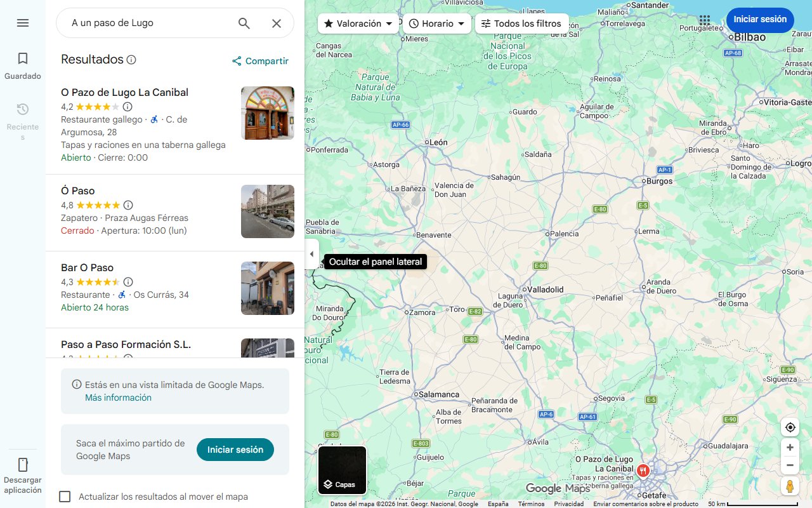Open Street View Pegman
This screenshot has height=508, width=812.
point(790,486)
